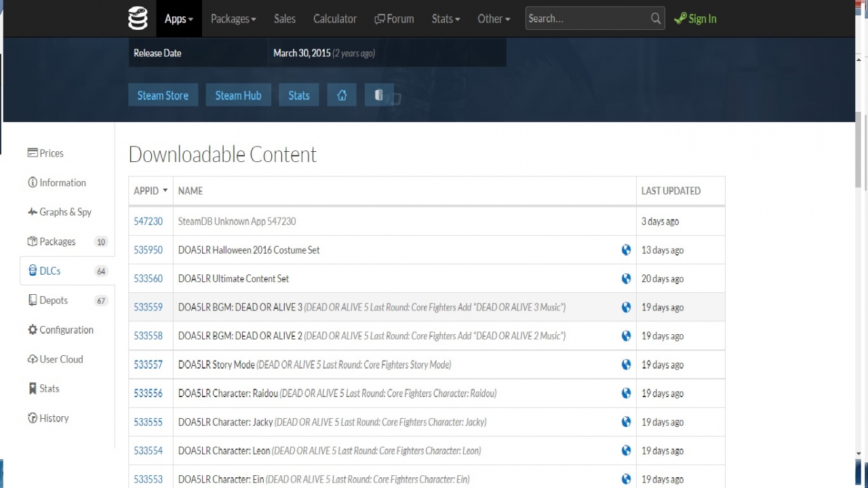Viewport: 868px width, 488px height.
Task: Click the Steam Store button
Action: (x=163, y=96)
